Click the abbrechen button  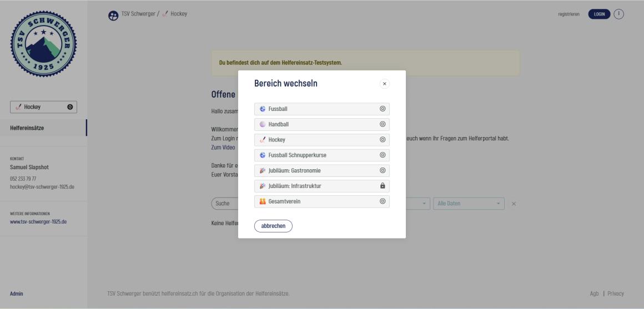point(273,226)
